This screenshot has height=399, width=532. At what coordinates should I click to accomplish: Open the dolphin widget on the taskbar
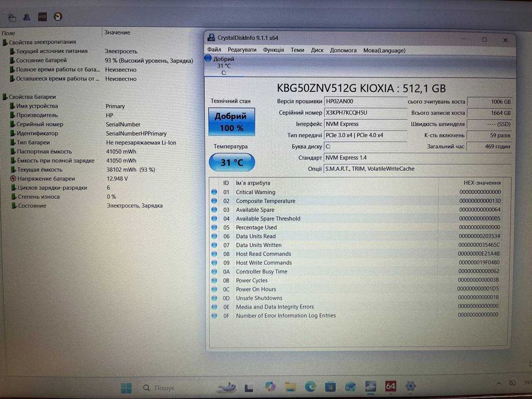228,387
